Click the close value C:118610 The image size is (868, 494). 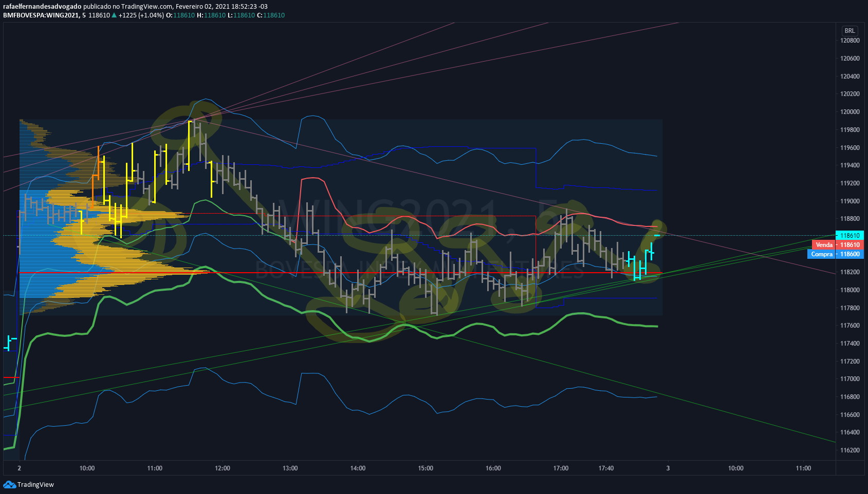(x=271, y=15)
